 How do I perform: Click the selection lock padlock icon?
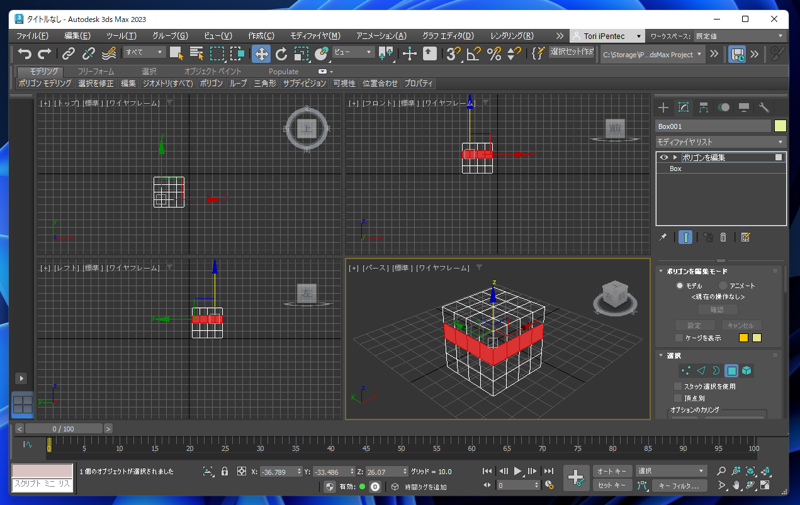pyautogui.click(x=224, y=471)
